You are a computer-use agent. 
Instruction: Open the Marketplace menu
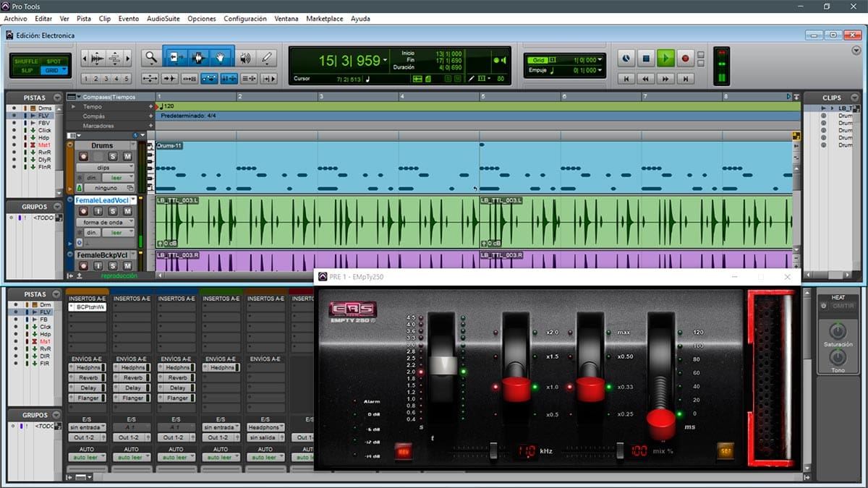coord(325,18)
